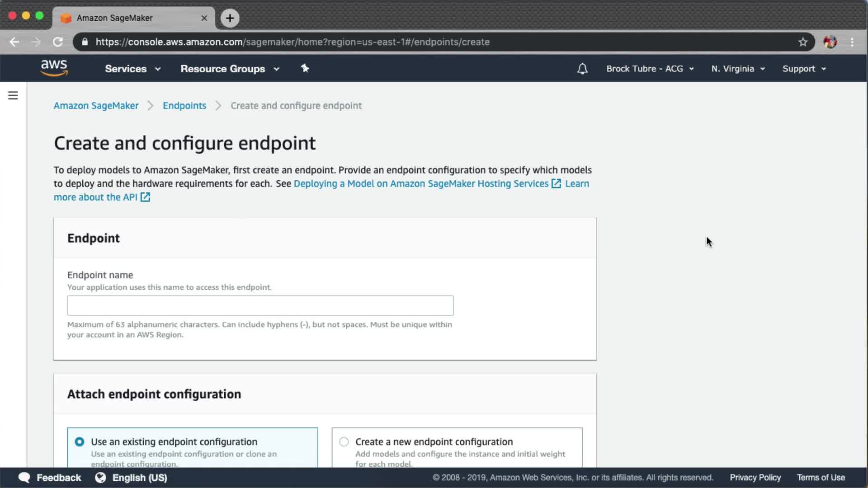Click the pin shortcuts icon in navbar
868x488 pixels.
305,68
